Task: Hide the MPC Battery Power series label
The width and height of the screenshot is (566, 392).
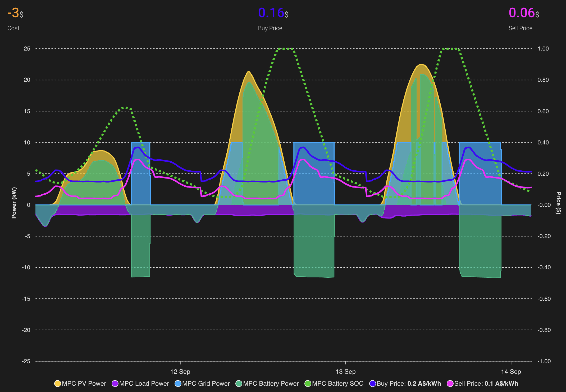Action: coord(271,384)
